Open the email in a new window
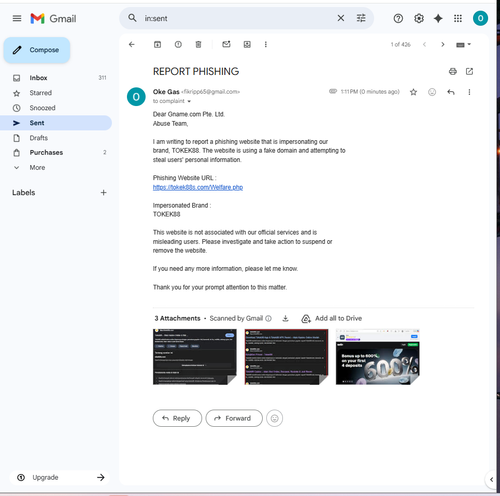The width and height of the screenshot is (500, 496). (469, 71)
